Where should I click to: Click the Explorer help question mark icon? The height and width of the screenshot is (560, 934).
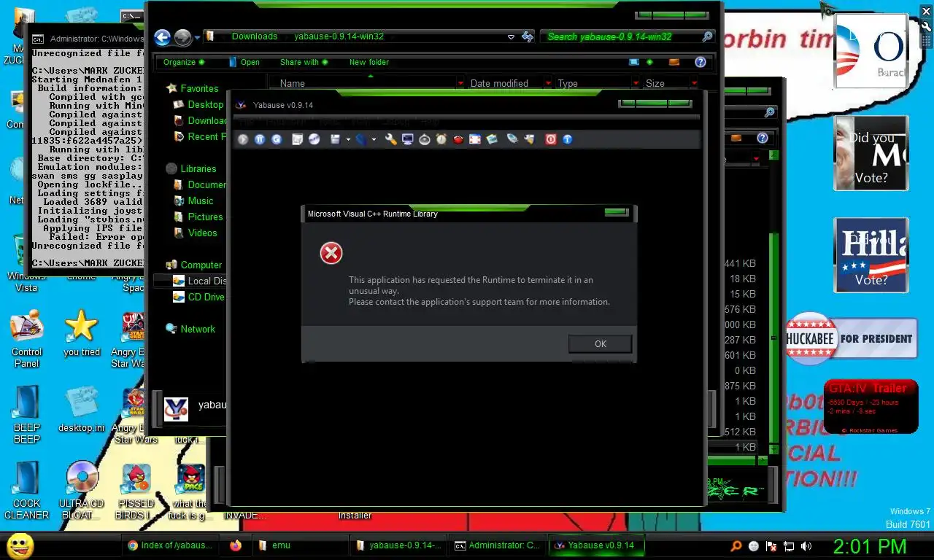pyautogui.click(x=700, y=62)
